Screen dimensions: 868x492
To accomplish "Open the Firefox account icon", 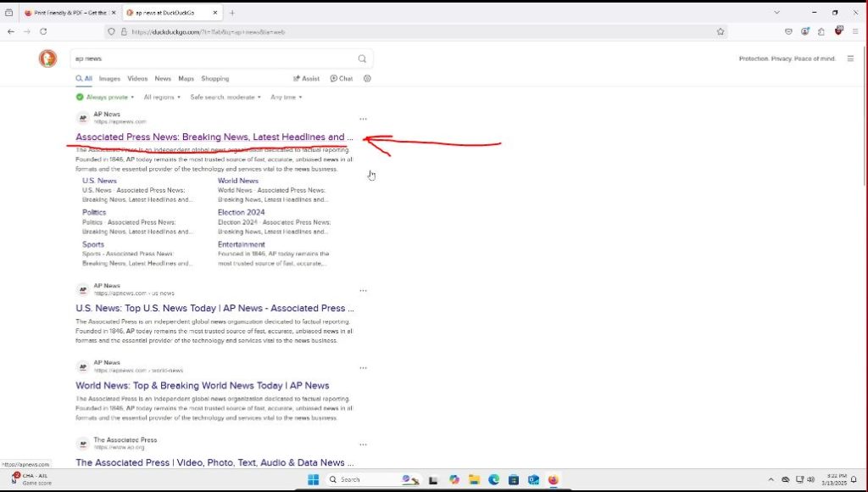I will (804, 31).
